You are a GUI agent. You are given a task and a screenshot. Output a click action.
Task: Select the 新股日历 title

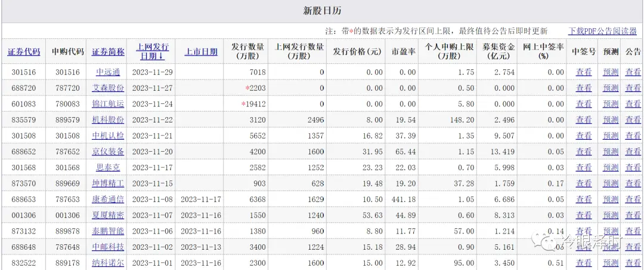pos(322,11)
